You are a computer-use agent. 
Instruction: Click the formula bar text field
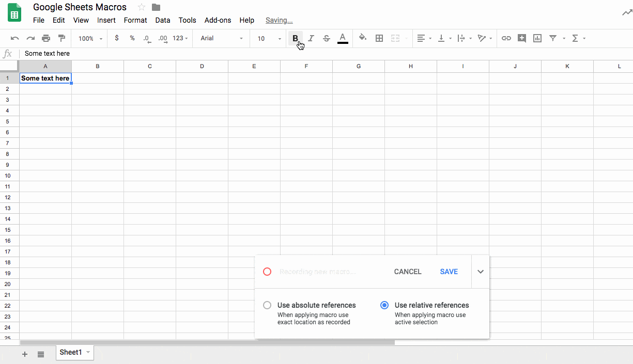coord(326,54)
